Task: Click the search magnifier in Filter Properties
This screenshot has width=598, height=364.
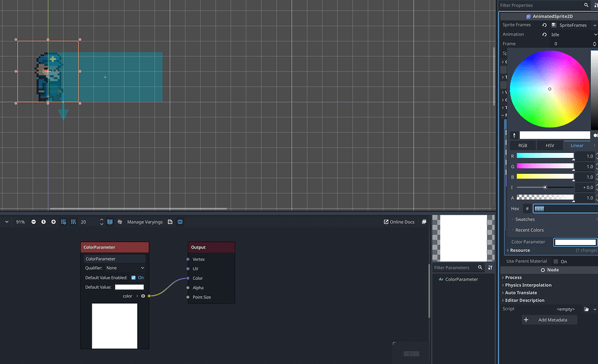Action: pyautogui.click(x=586, y=5)
